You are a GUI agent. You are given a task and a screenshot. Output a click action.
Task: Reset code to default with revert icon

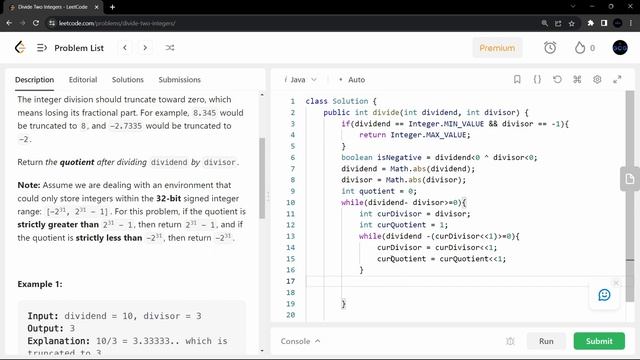click(557, 80)
